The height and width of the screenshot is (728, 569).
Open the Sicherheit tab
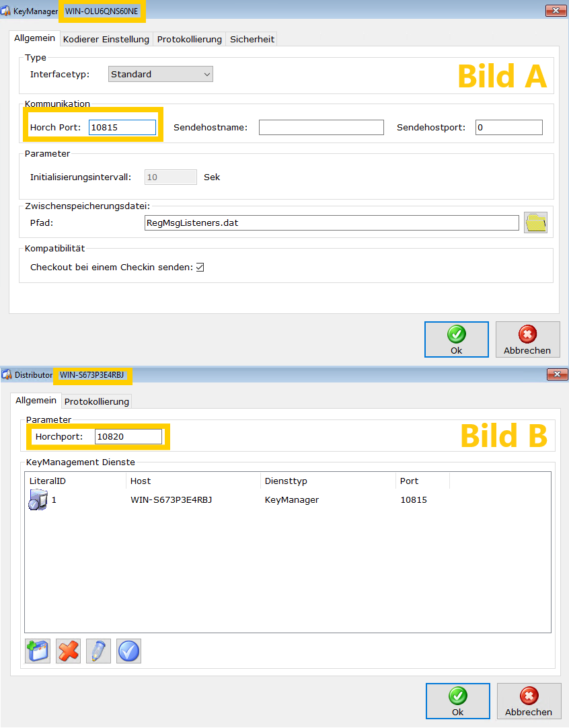pos(252,40)
